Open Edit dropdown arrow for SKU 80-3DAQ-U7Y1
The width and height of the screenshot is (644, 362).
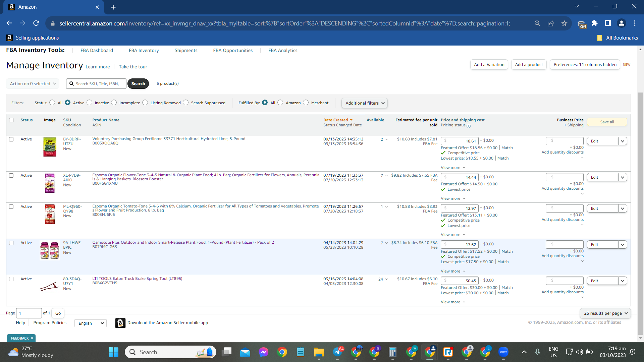click(x=623, y=281)
